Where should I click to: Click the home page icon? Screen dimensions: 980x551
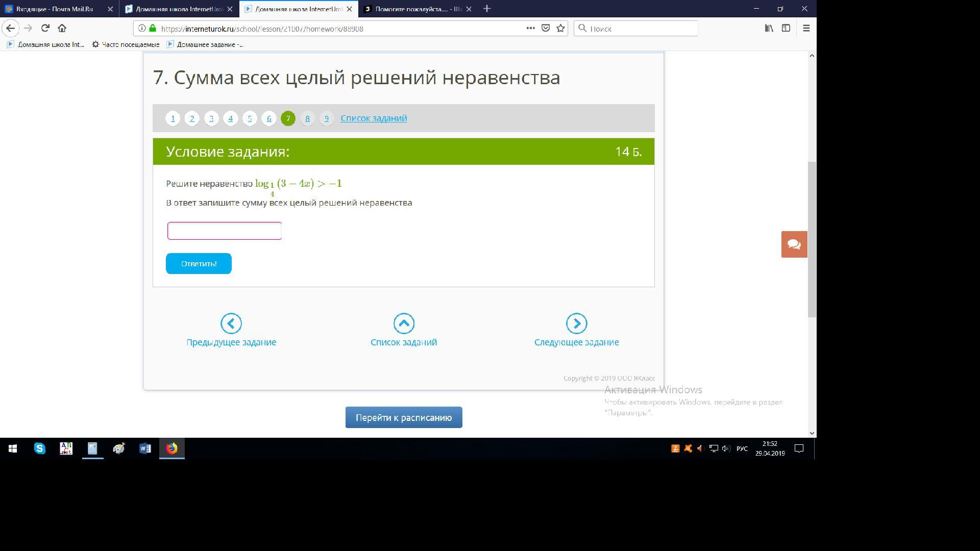coord(62,28)
